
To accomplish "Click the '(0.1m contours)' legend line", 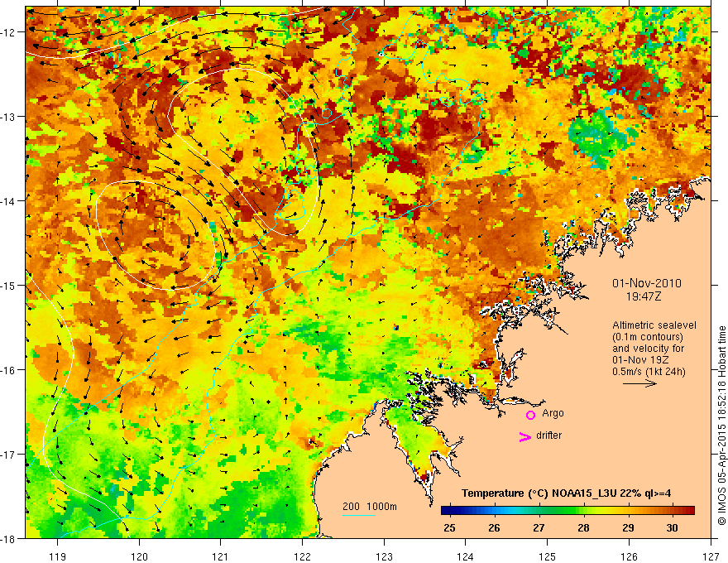I will click(648, 337).
